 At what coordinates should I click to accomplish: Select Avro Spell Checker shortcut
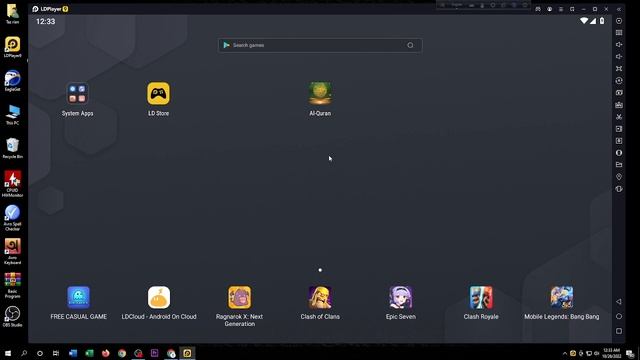pos(13,218)
